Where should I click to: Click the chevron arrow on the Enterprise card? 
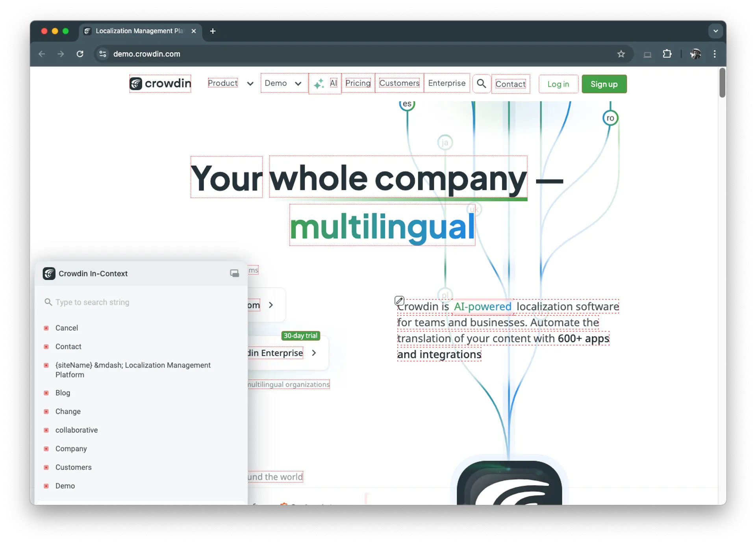[314, 353]
